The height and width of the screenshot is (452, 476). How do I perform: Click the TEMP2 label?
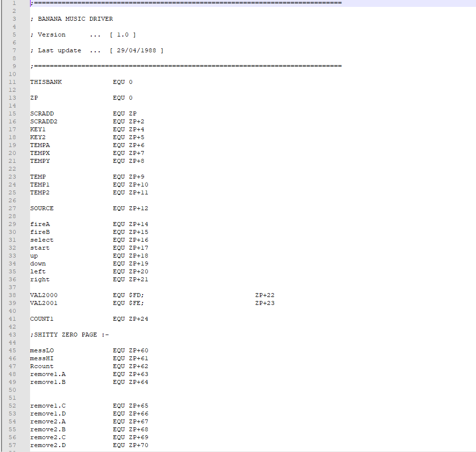coord(40,192)
